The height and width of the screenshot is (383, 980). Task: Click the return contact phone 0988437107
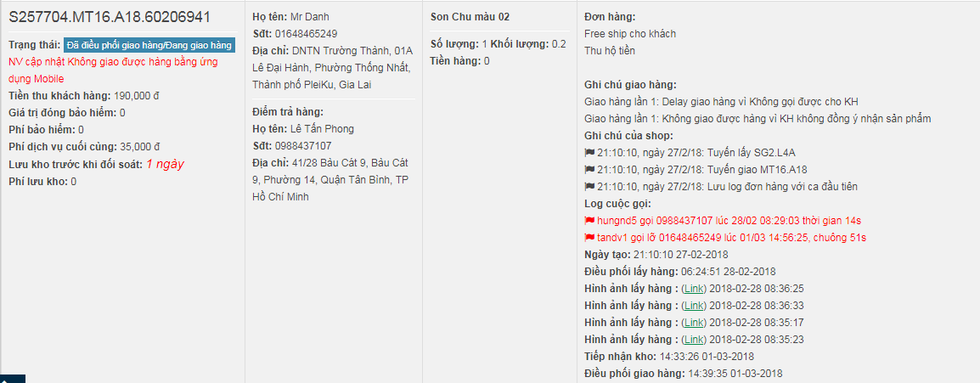coord(303,146)
